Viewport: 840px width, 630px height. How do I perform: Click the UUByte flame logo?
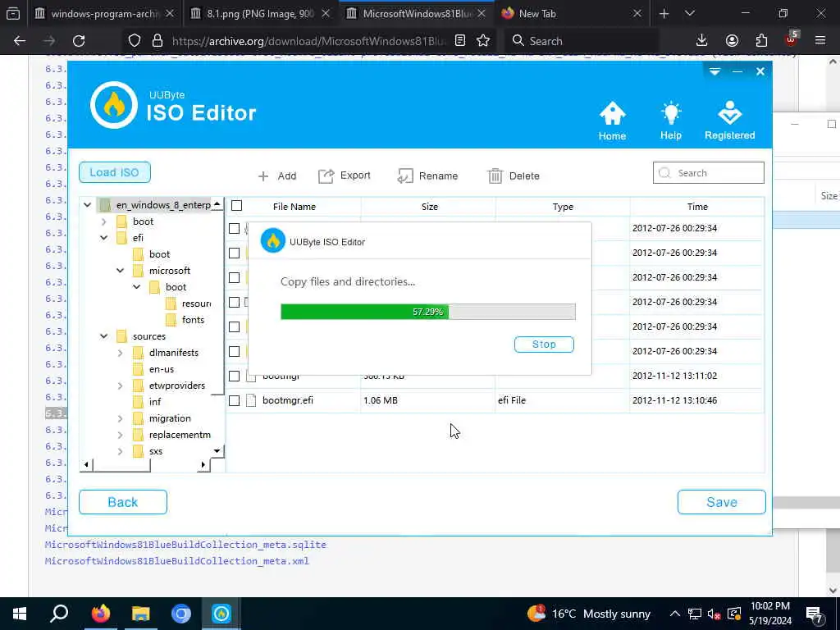[113, 105]
